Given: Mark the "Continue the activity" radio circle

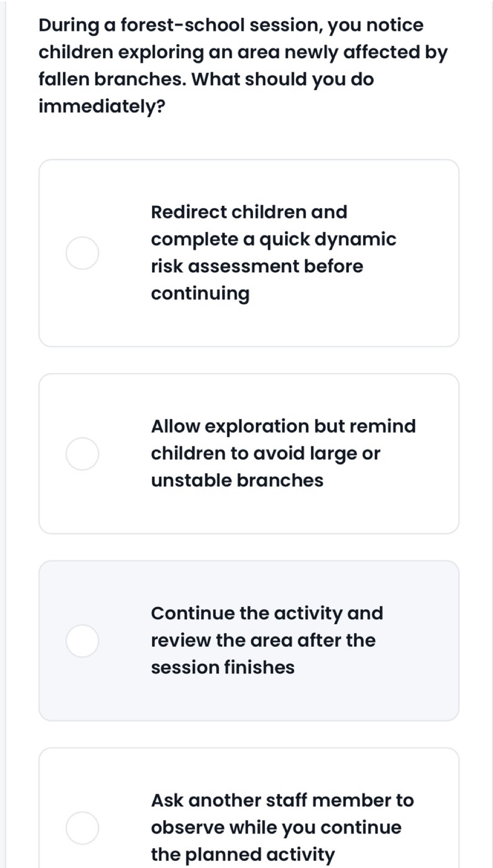Looking at the screenshot, I should point(82,640).
